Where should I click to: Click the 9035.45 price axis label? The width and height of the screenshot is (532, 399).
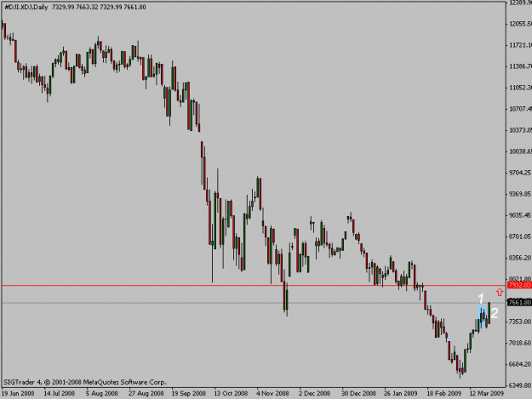coord(520,215)
